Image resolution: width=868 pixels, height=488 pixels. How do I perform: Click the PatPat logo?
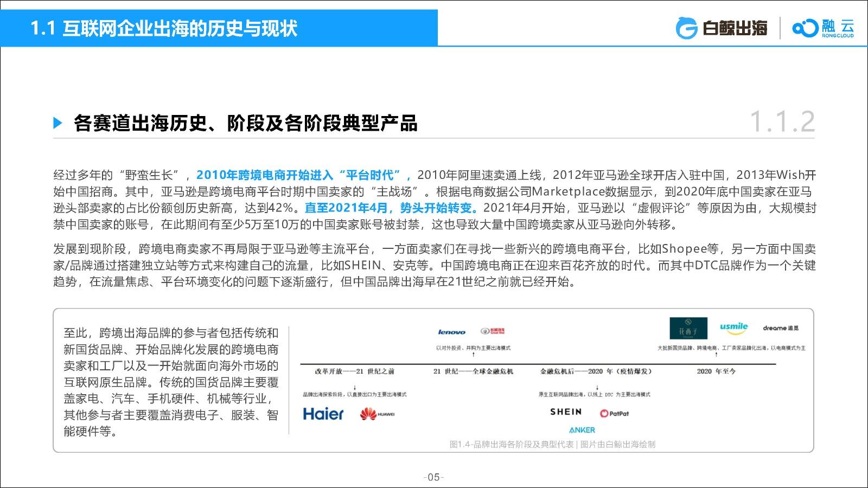pos(614,413)
